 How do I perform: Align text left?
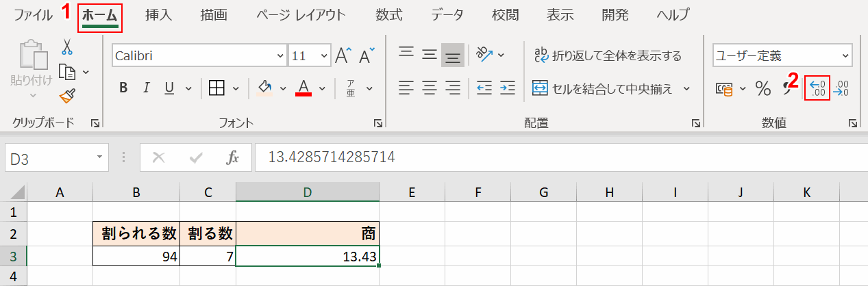coord(406,88)
